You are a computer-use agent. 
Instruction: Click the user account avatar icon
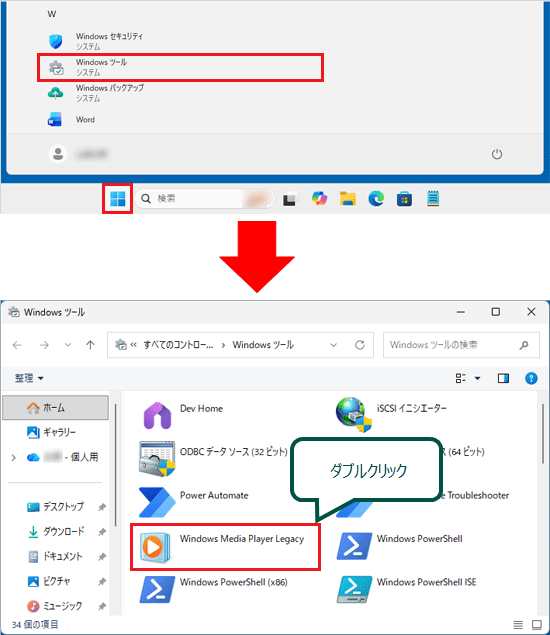(x=58, y=154)
